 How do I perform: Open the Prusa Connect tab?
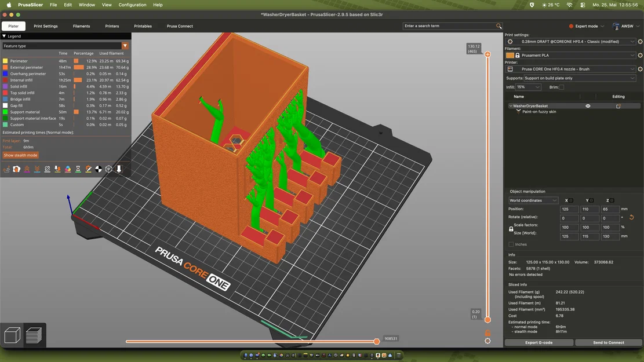point(180,26)
